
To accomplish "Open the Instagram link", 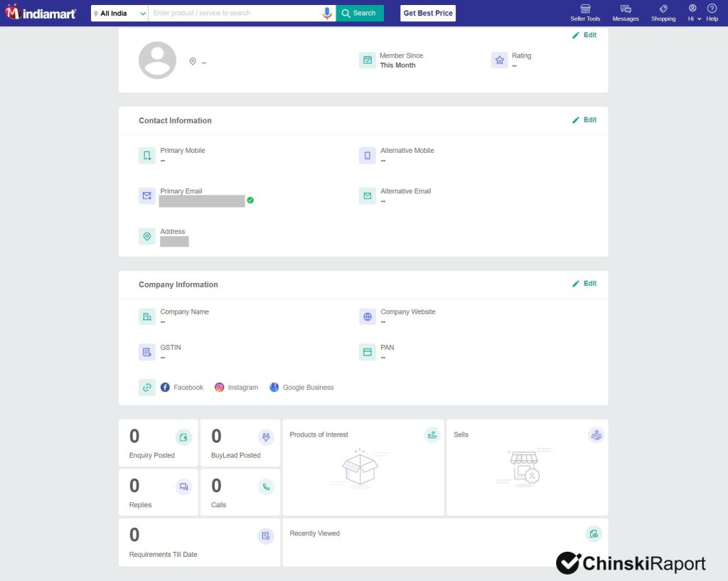I will pyautogui.click(x=236, y=388).
